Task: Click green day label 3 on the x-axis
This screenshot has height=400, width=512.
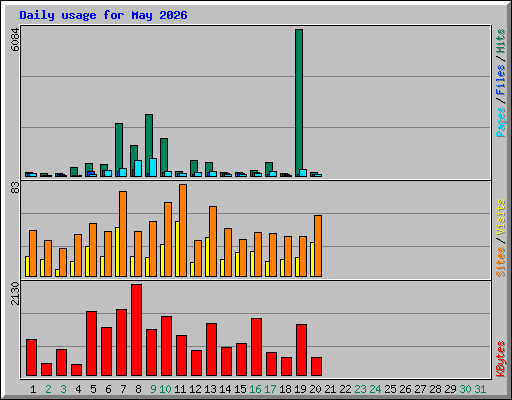Action: coord(63,389)
